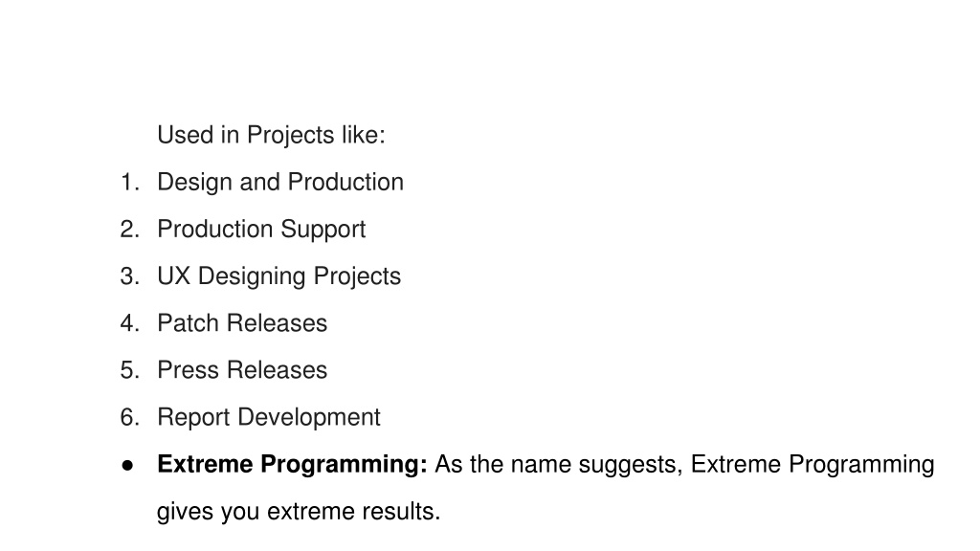Image resolution: width=980 pixels, height=551 pixels.
Task: Click the line 'gives you extreme results.'
Action: pos(299,512)
